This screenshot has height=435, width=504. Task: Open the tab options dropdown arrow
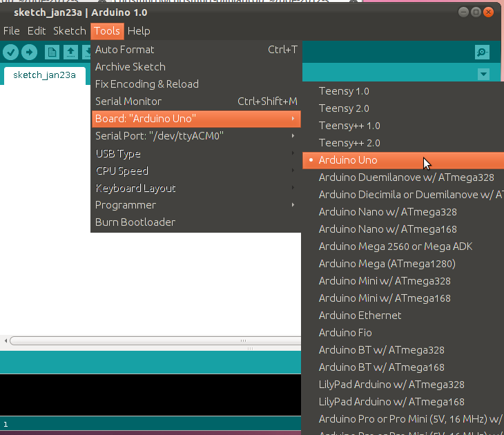tap(483, 75)
